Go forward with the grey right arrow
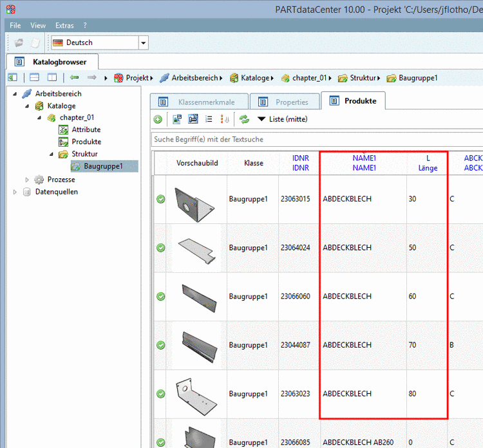Image resolution: width=483 pixels, height=448 pixels. click(92, 78)
